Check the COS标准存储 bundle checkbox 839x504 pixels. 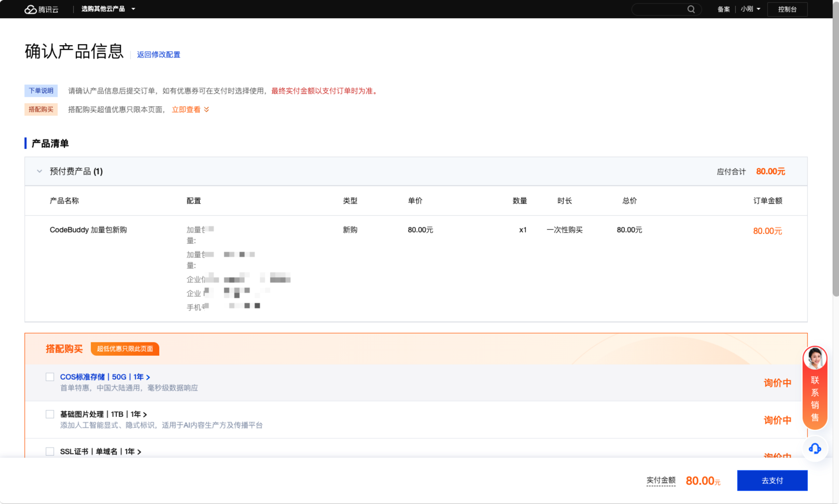pyautogui.click(x=50, y=377)
